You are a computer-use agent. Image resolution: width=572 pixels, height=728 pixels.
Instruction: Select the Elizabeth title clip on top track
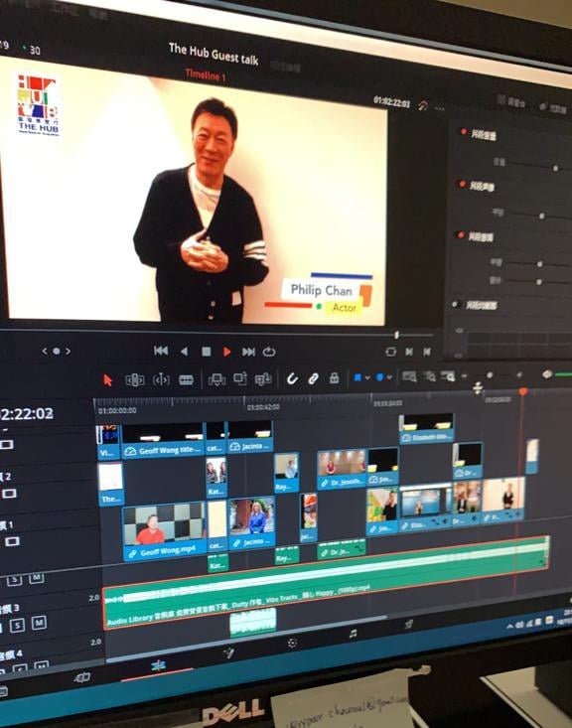coord(427,428)
